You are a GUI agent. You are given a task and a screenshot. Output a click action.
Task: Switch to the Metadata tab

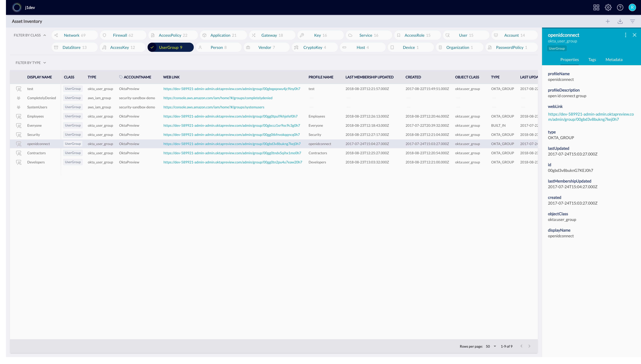tap(614, 60)
